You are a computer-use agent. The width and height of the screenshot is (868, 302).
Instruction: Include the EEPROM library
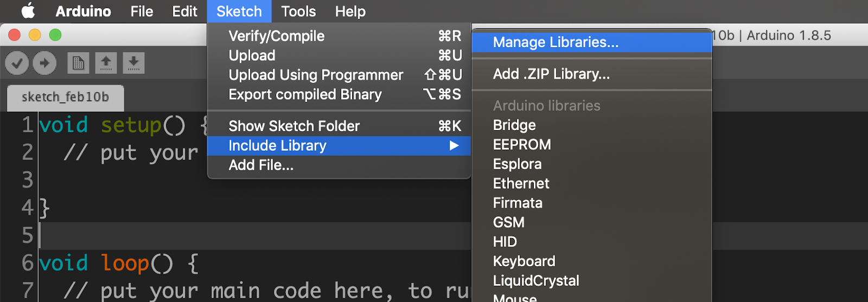click(x=591, y=145)
